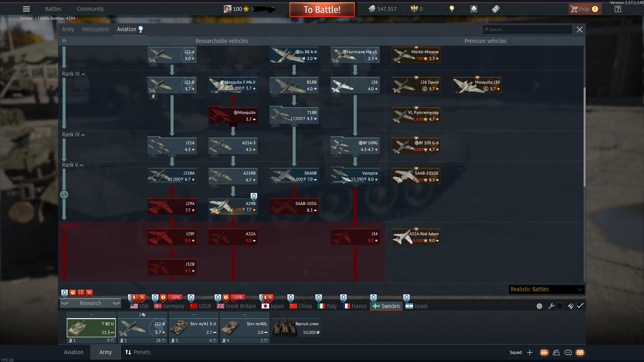The width and height of the screenshot is (644, 362).
Task: Close the research tree window
Action: pos(579,29)
